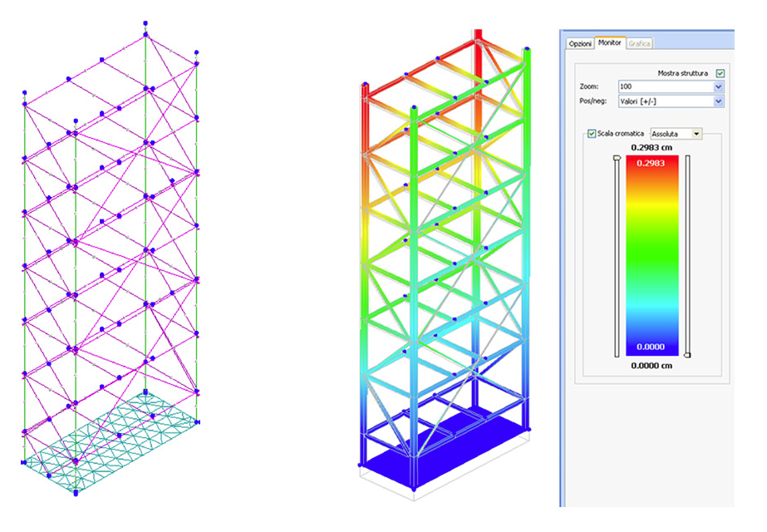Open the Pos/neg dropdown arrow
The height and width of the screenshot is (532, 767).
719,101
